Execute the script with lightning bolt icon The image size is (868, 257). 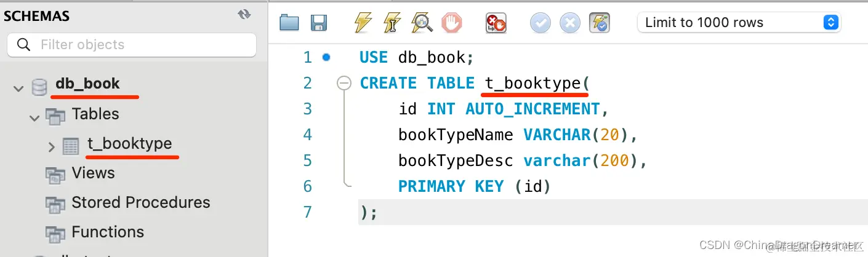point(363,23)
